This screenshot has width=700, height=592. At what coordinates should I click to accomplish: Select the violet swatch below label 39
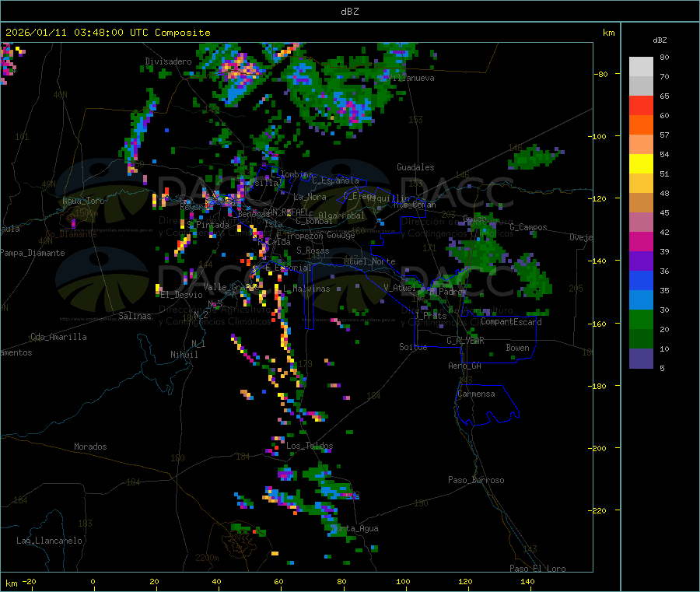point(641,261)
